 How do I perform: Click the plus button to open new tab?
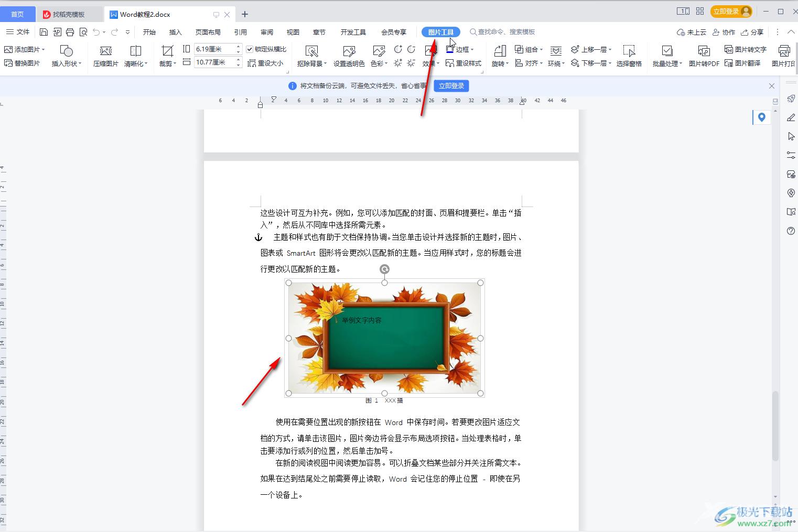tap(244, 14)
